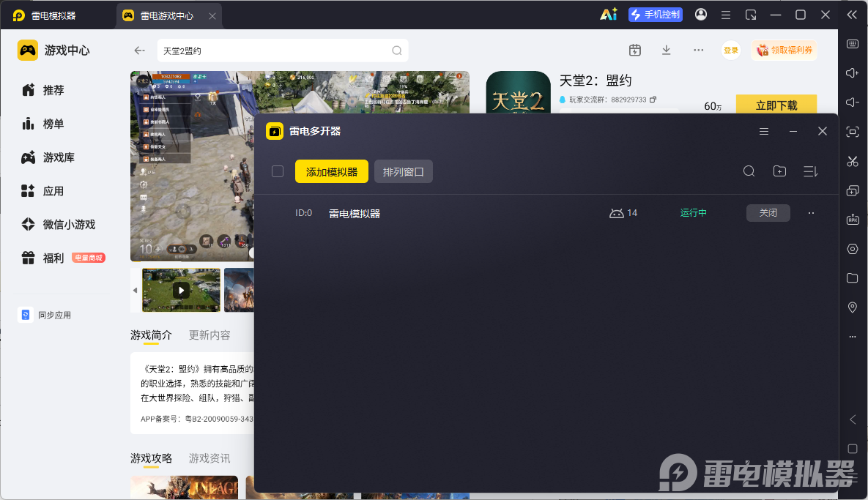Image resolution: width=868 pixels, height=500 pixels.
Task: Open 微信小游戏 in sidebar
Action: click(x=58, y=225)
